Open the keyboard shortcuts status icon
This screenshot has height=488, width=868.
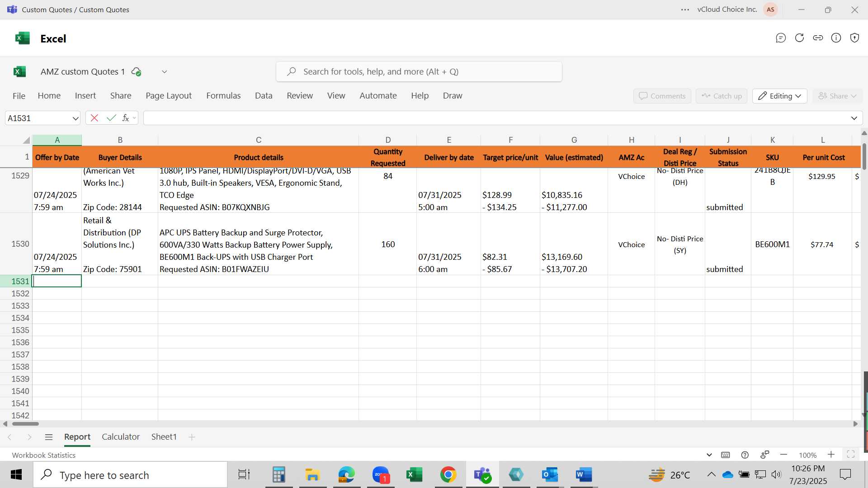pos(726,455)
